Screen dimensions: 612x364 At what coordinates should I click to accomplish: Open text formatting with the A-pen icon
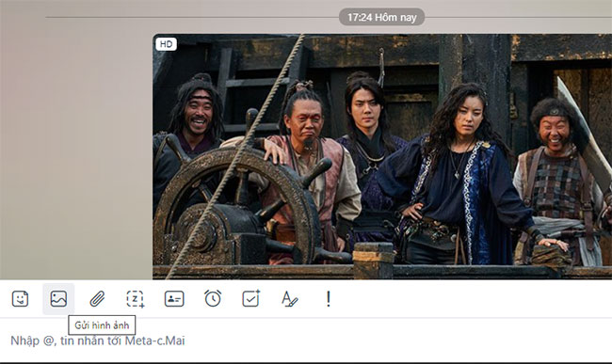[x=290, y=299]
